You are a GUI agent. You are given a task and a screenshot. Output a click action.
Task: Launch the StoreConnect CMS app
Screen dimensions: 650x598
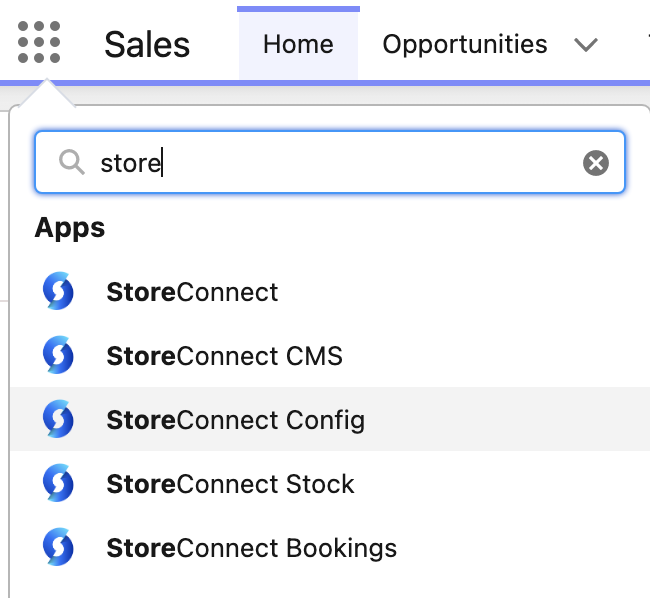[224, 356]
